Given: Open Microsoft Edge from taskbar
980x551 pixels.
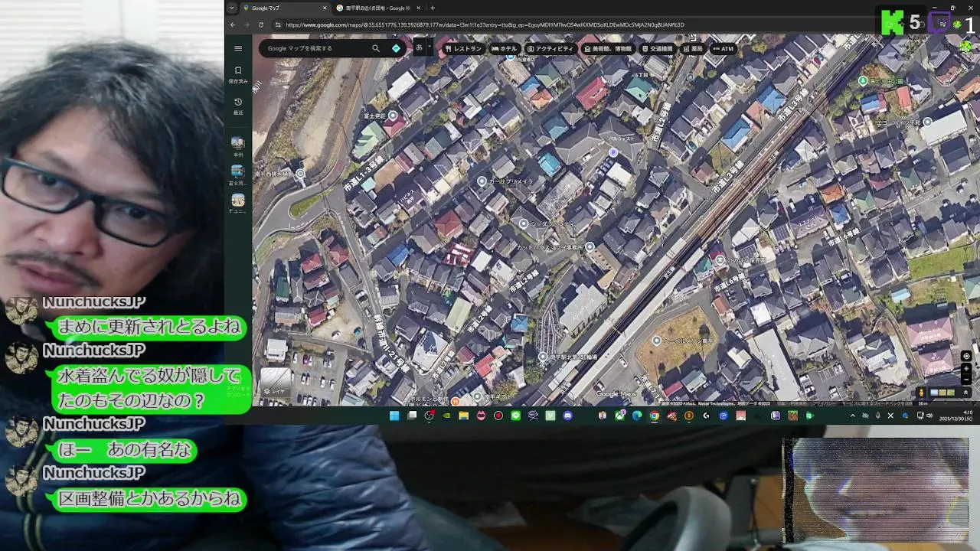Looking at the screenshot, I should point(637,416).
